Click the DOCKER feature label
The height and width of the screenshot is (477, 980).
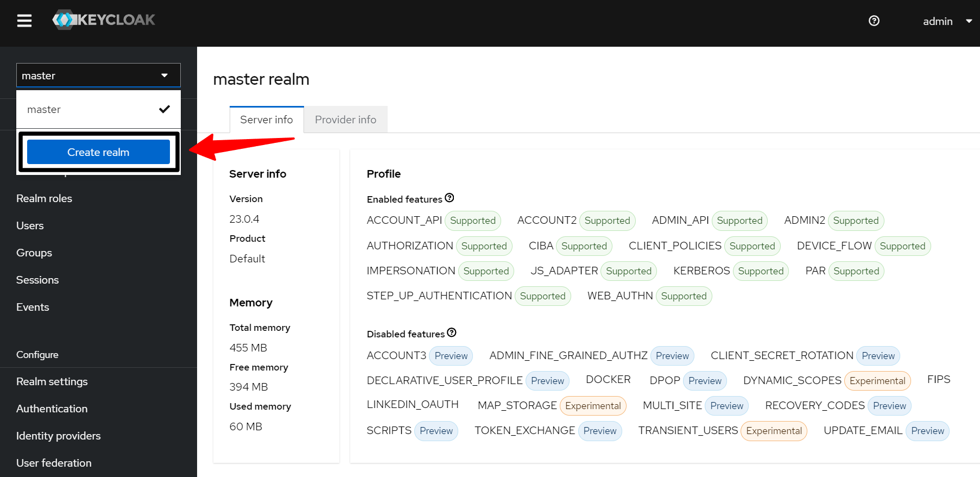pyautogui.click(x=608, y=379)
